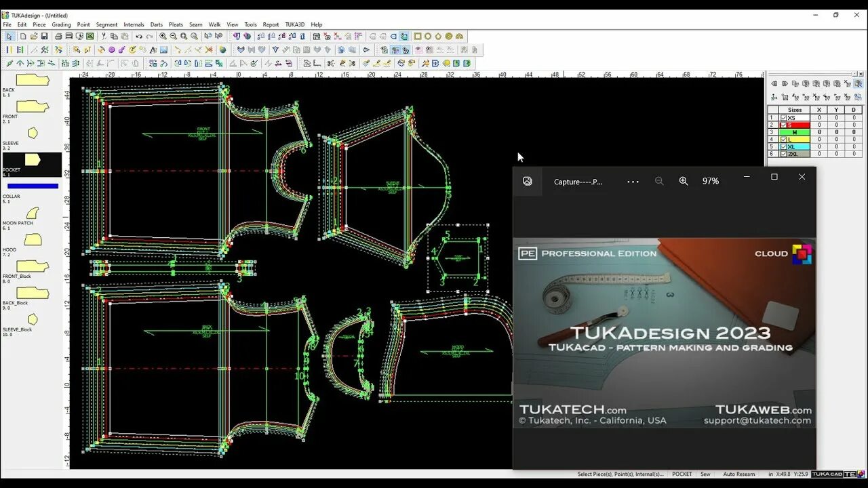Expand the grading panel dropdown arrow
This screenshot has height=488, width=868.
(854, 74)
